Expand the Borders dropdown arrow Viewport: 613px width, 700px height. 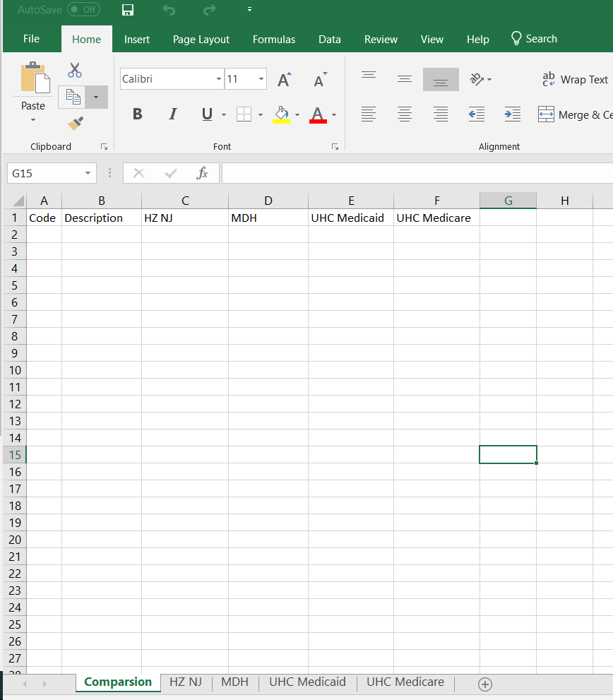pos(260,115)
